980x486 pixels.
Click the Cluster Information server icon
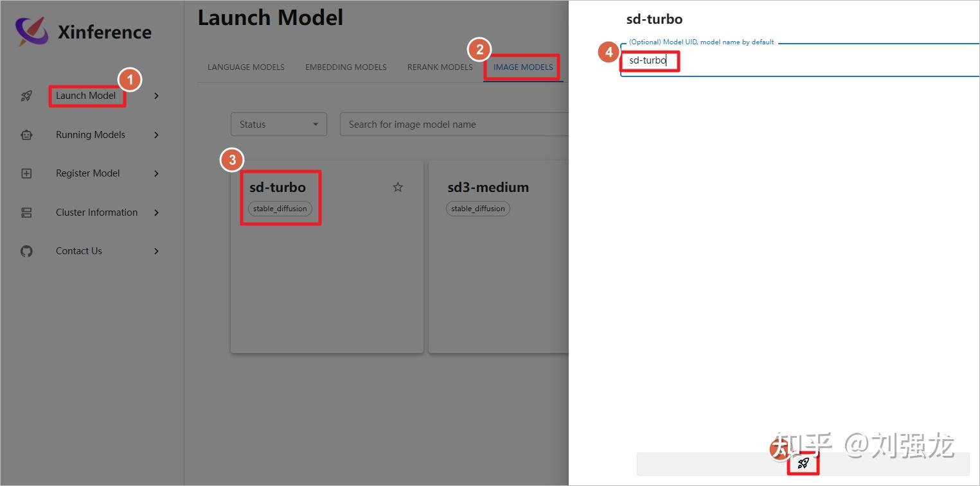coord(26,213)
